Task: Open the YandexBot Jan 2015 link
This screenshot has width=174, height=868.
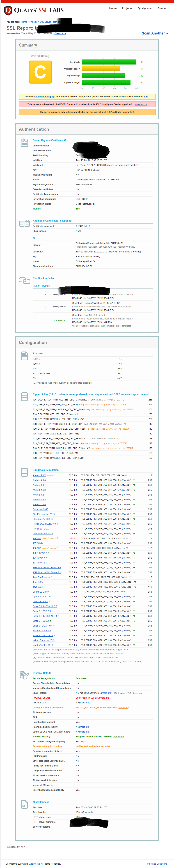Action: coord(43,645)
